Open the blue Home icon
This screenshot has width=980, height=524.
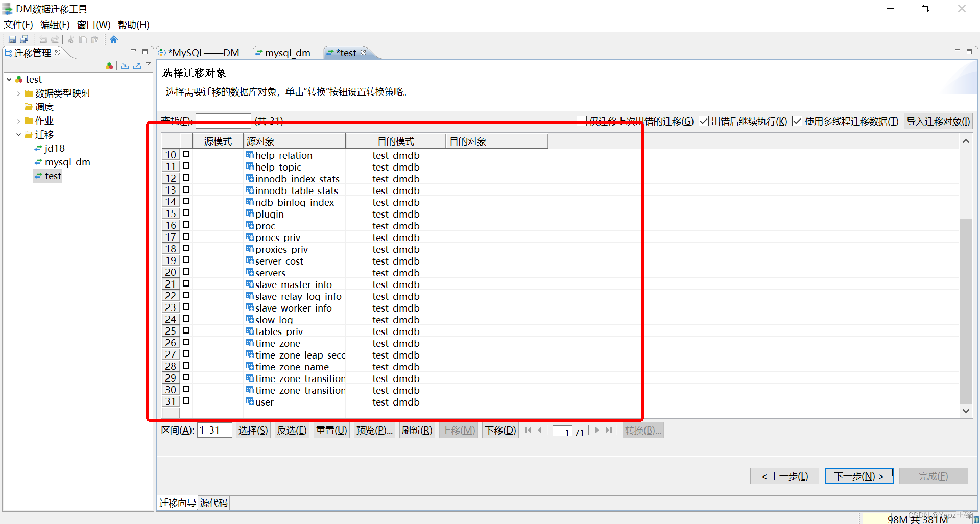[x=114, y=39]
